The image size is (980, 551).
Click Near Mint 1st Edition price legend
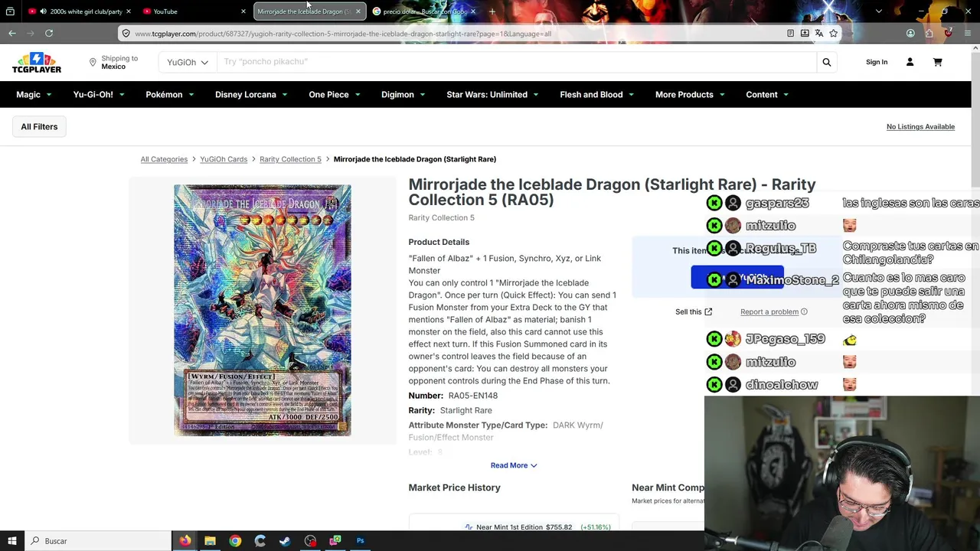pos(537,527)
